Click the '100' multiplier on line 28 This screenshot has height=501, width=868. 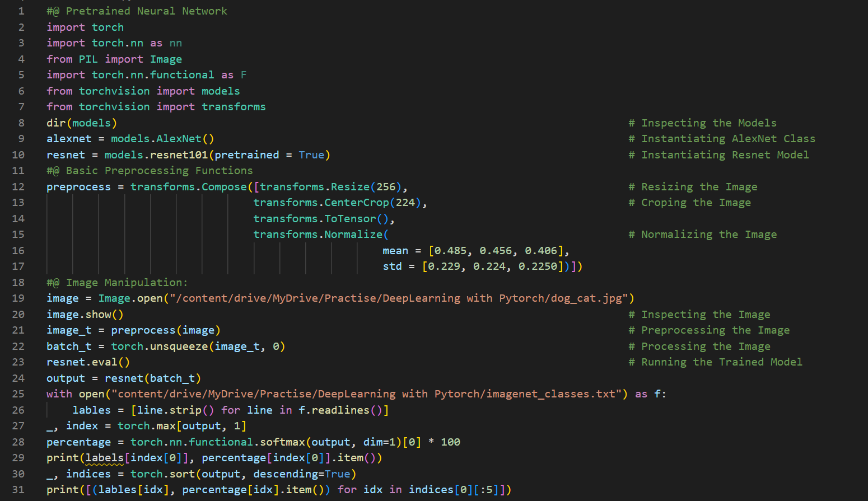[450, 442]
